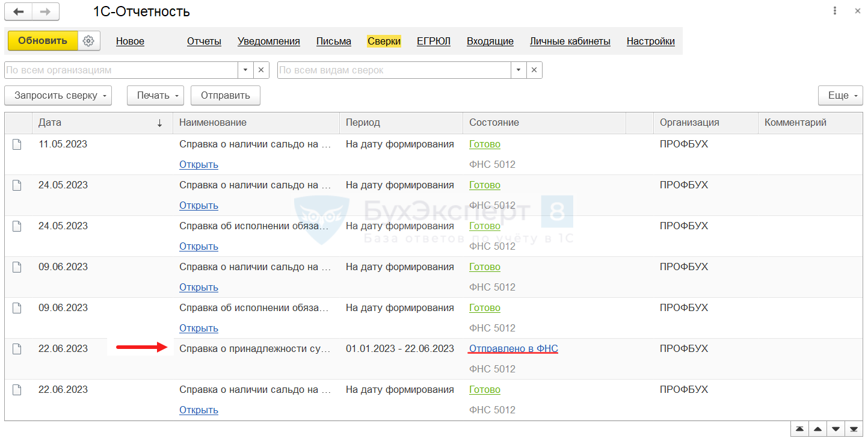Click the sort arrow in the Дата column
Image resolution: width=868 pixels, height=441 pixels.
coord(159,123)
